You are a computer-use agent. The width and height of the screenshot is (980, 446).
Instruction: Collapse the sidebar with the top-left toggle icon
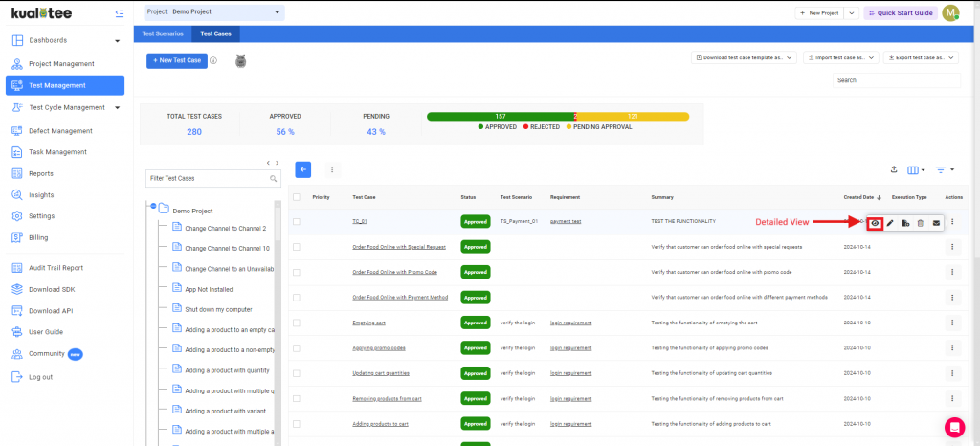click(x=120, y=13)
